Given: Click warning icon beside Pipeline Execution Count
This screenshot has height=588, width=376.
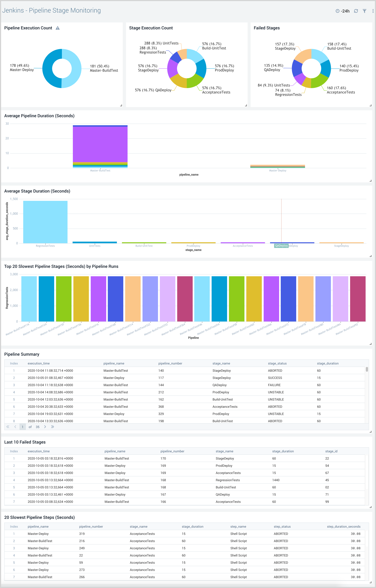Looking at the screenshot, I should 58,28.
